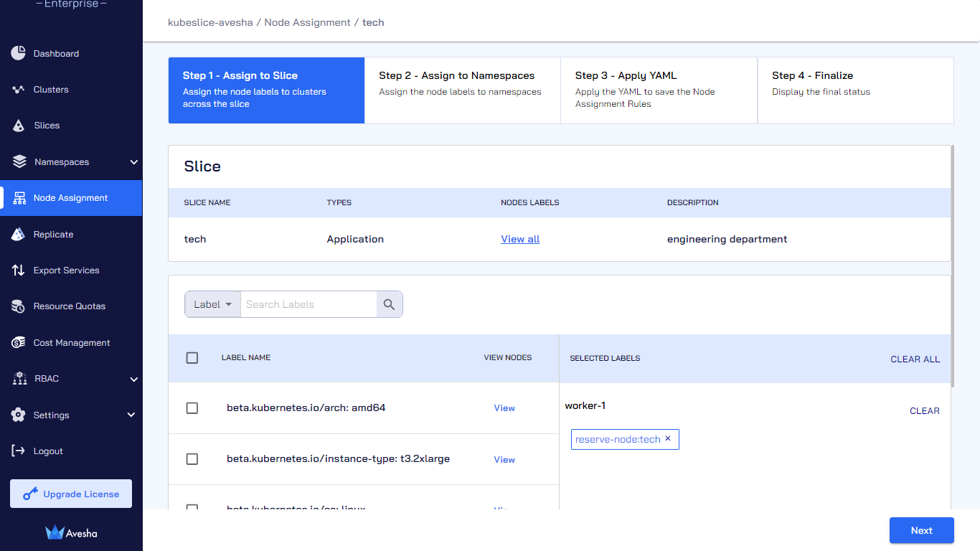
Task: Click the Node Assignment icon
Action: [19, 198]
